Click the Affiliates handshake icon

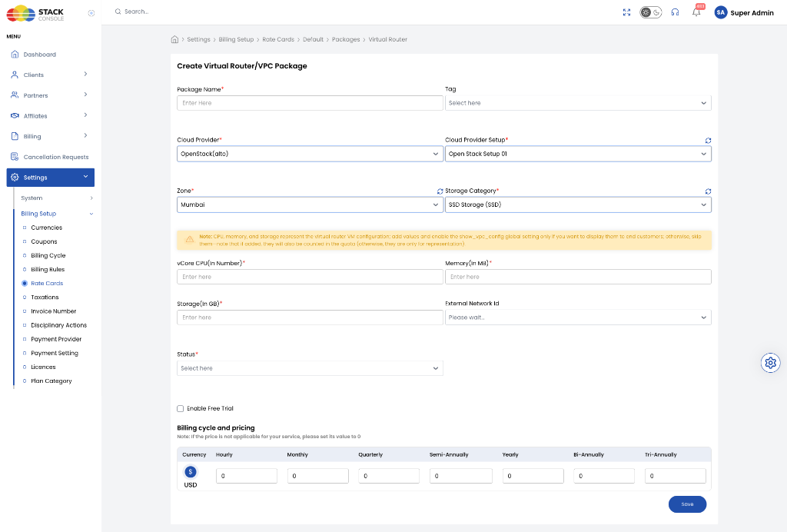(x=15, y=115)
